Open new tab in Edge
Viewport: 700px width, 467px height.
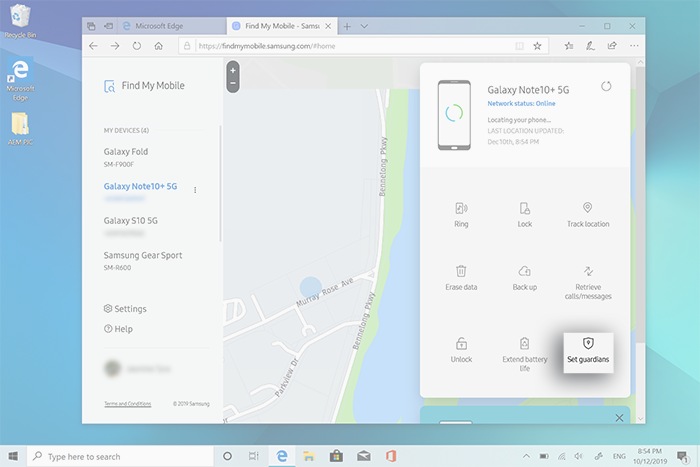(x=347, y=26)
